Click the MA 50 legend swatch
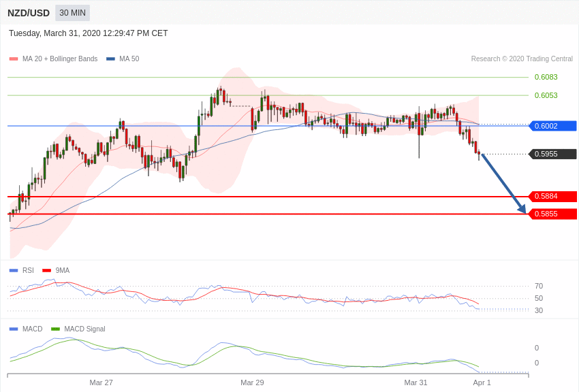Viewport: 579px width, 392px height. click(x=110, y=59)
